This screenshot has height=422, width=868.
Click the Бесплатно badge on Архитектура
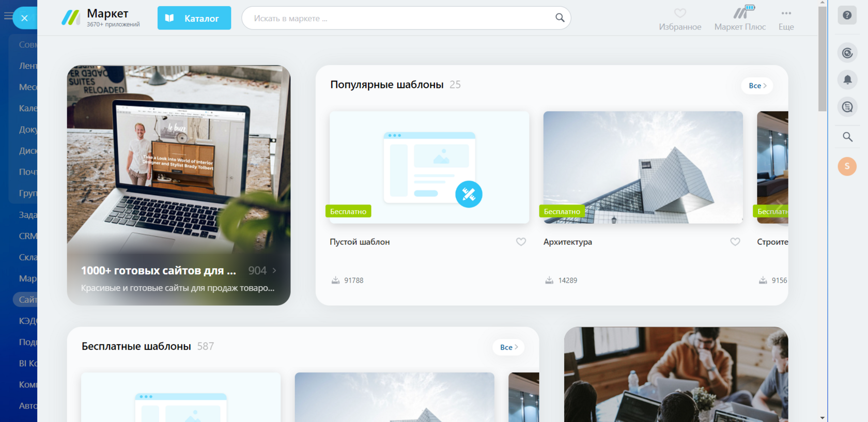(562, 211)
